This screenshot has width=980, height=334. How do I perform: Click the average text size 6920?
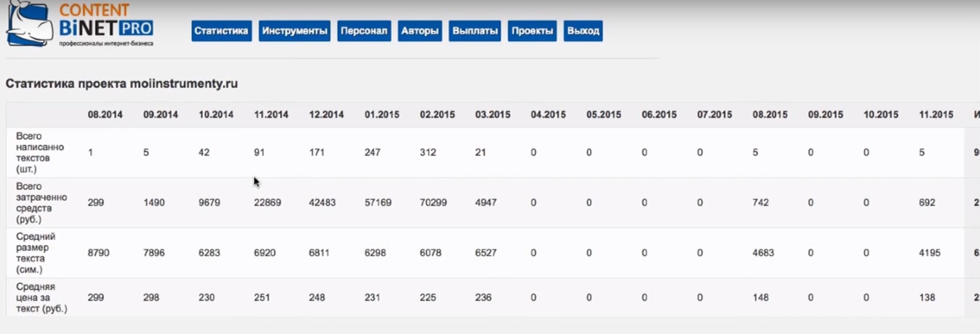click(265, 253)
